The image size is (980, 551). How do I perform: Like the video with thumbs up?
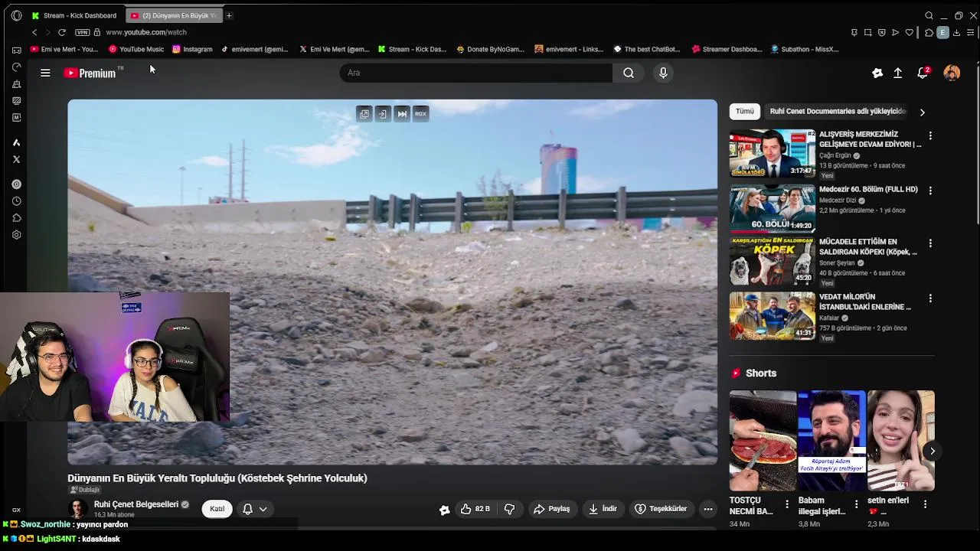pyautogui.click(x=475, y=509)
